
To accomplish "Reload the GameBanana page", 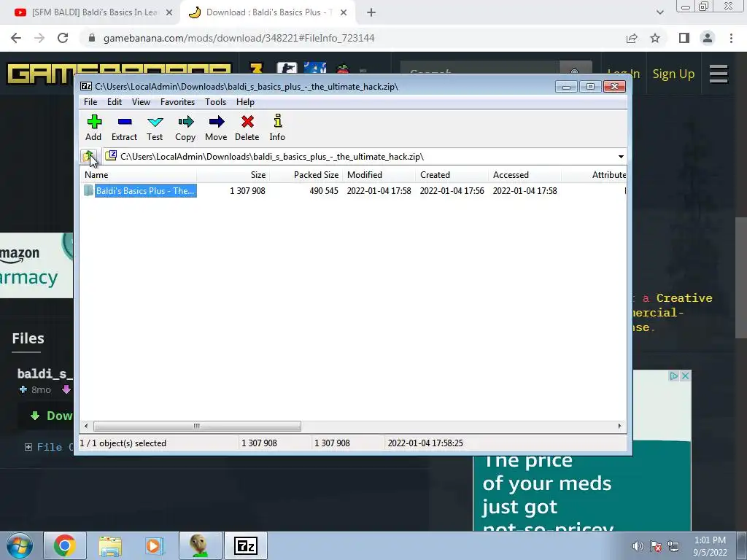I will tap(63, 38).
